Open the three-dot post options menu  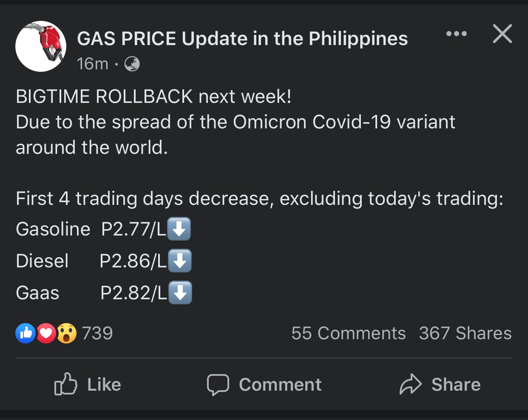coord(457,34)
